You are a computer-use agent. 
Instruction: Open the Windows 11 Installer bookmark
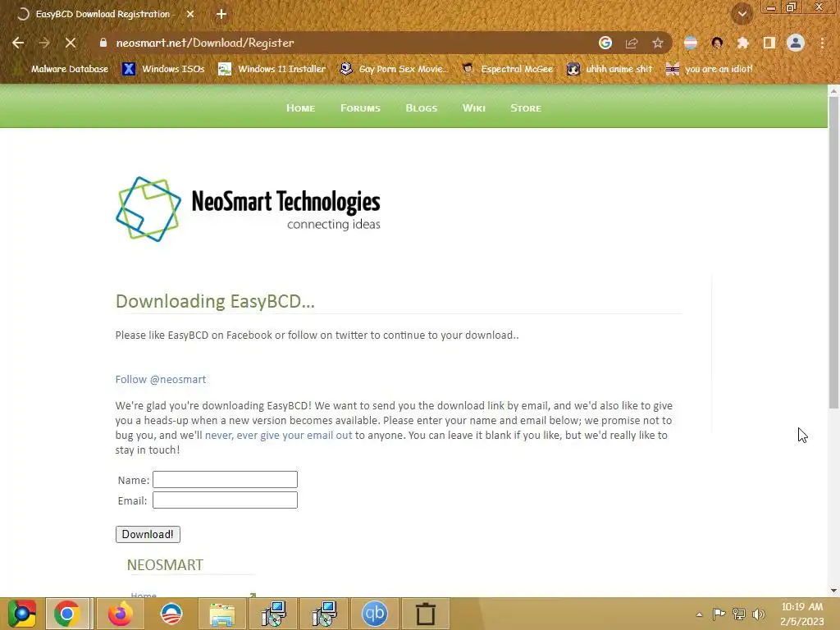coord(272,69)
